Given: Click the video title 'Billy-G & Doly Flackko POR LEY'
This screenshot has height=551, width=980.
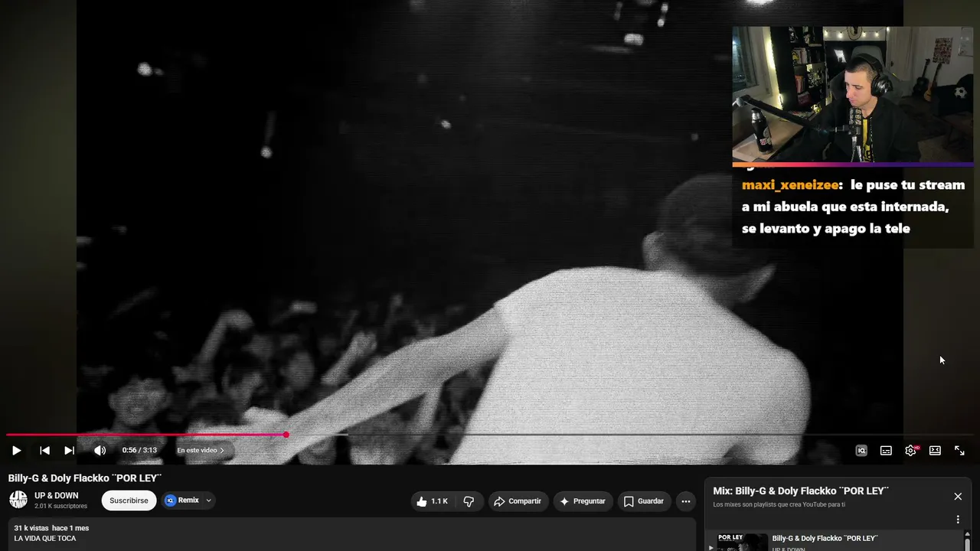Looking at the screenshot, I should (x=85, y=478).
